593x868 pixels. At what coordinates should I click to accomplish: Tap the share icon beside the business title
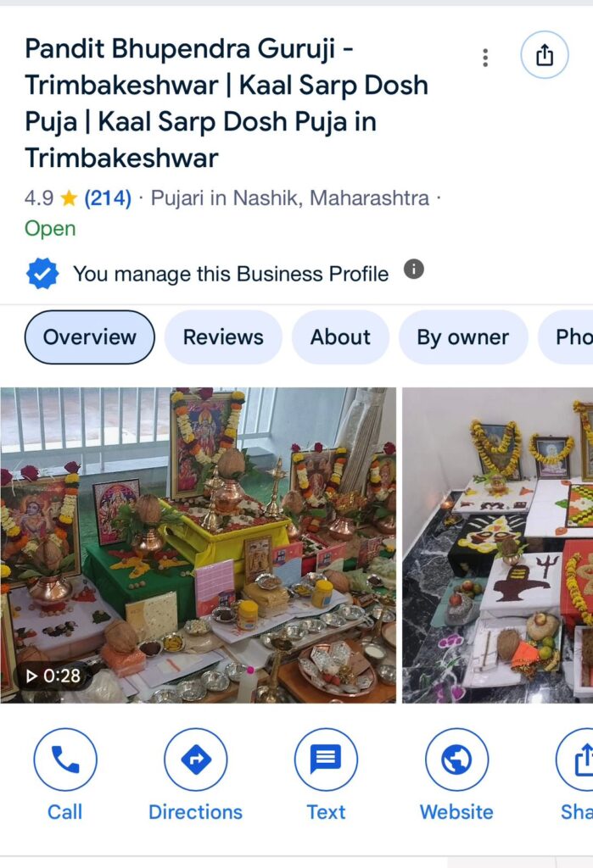545,55
